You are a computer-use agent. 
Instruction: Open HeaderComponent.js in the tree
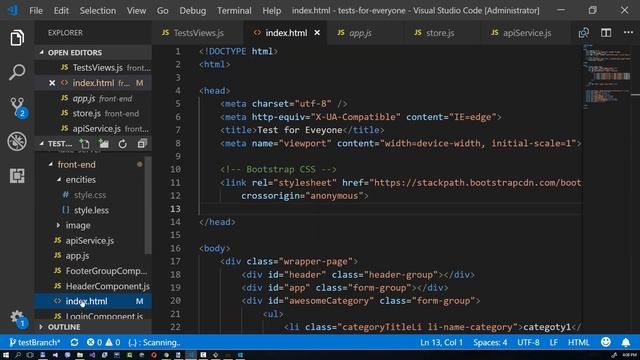pyautogui.click(x=93, y=286)
